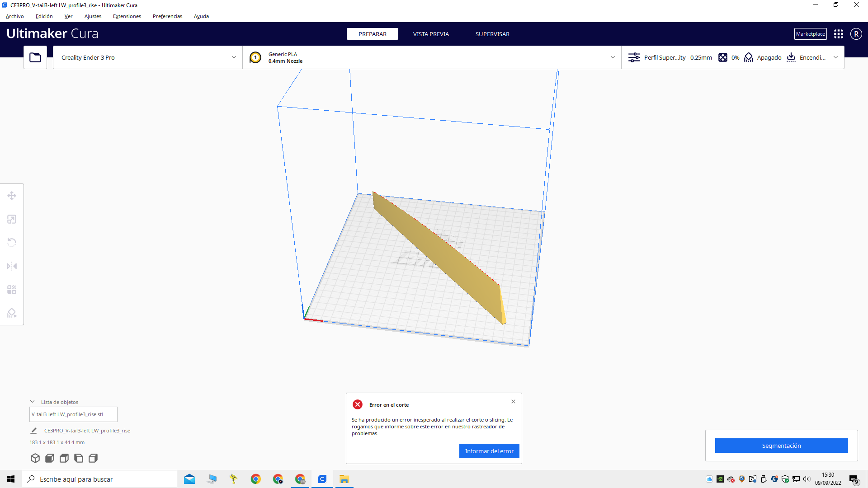868x488 pixels.
Task: Open the Marketplace
Action: (810, 33)
